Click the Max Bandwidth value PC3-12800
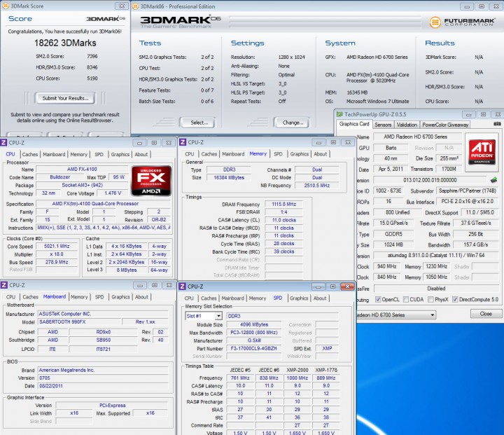 click(254, 332)
